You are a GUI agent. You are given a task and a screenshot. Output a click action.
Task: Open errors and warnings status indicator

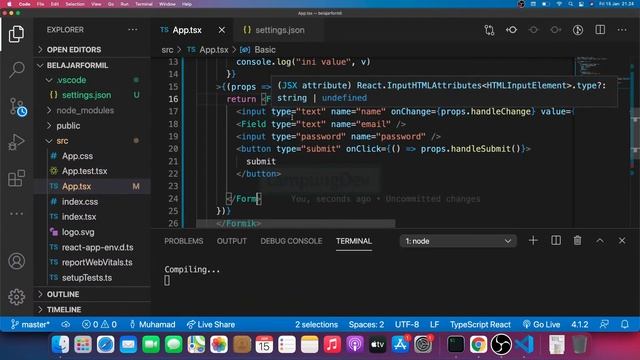[99, 324]
